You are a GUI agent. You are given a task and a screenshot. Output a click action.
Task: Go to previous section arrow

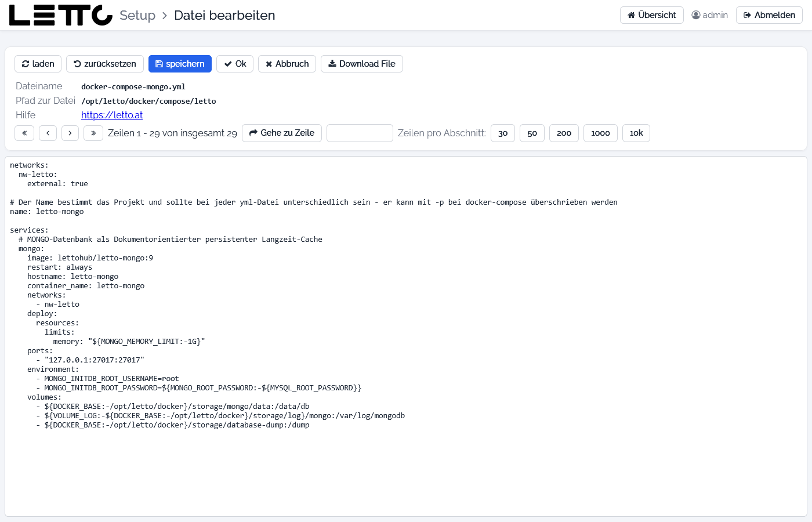click(x=48, y=133)
